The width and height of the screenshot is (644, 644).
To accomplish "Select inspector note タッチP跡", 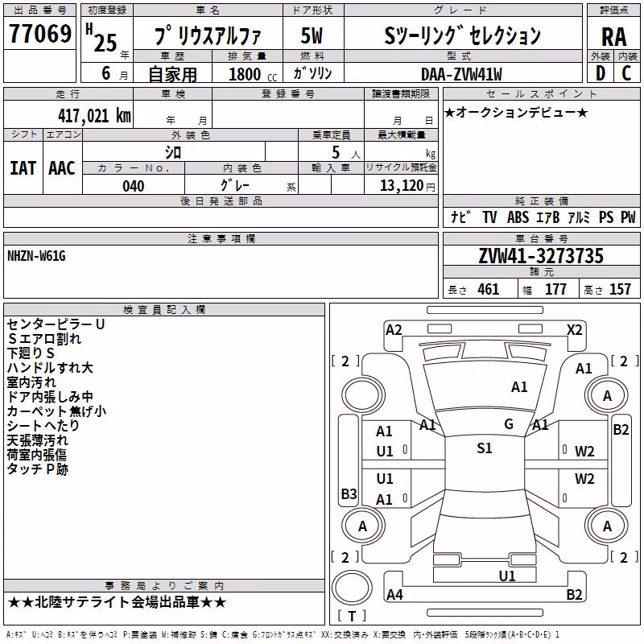I will 37,469.
